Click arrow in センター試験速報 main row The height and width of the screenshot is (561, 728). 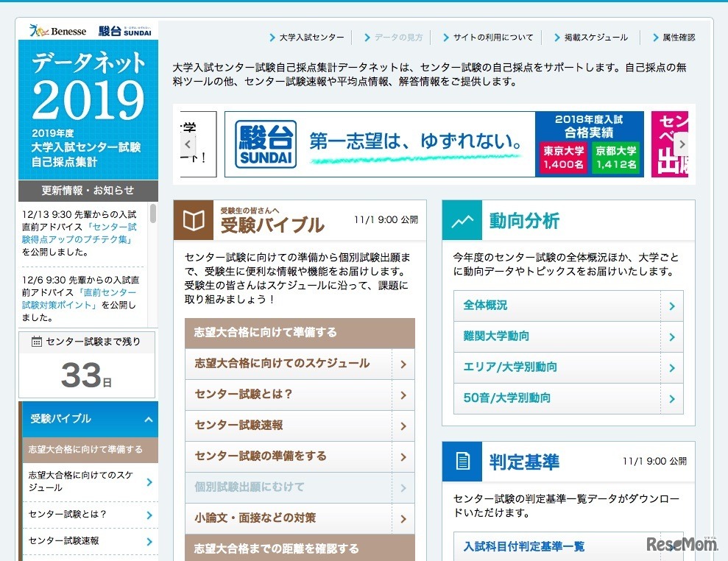pos(403,426)
